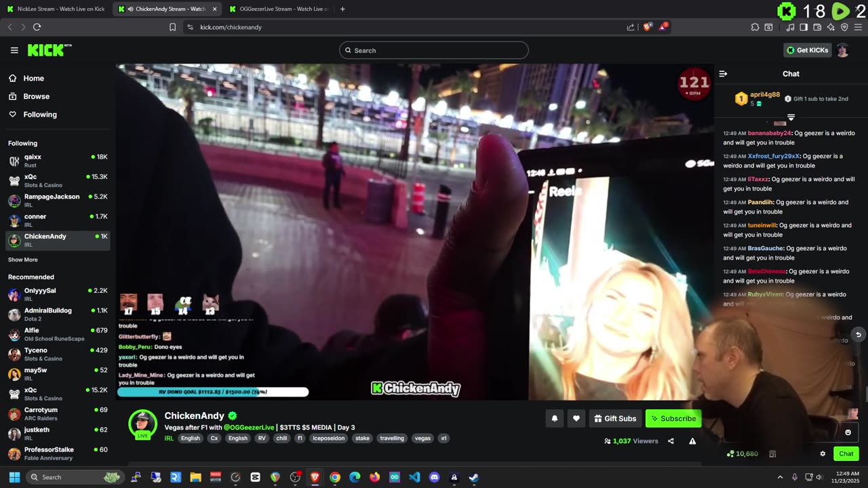Screen dimensions: 868x488
Task: Open the Brave Rewards triangle icon
Action: [x=663, y=26]
